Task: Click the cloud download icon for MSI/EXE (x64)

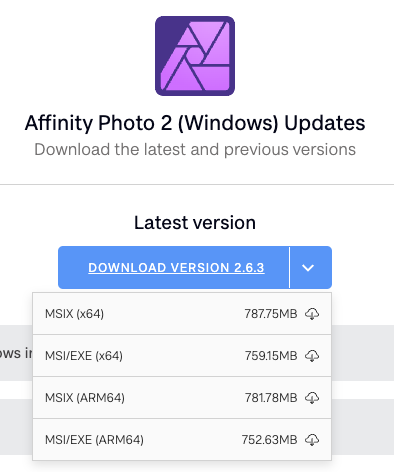Action: pyautogui.click(x=312, y=356)
